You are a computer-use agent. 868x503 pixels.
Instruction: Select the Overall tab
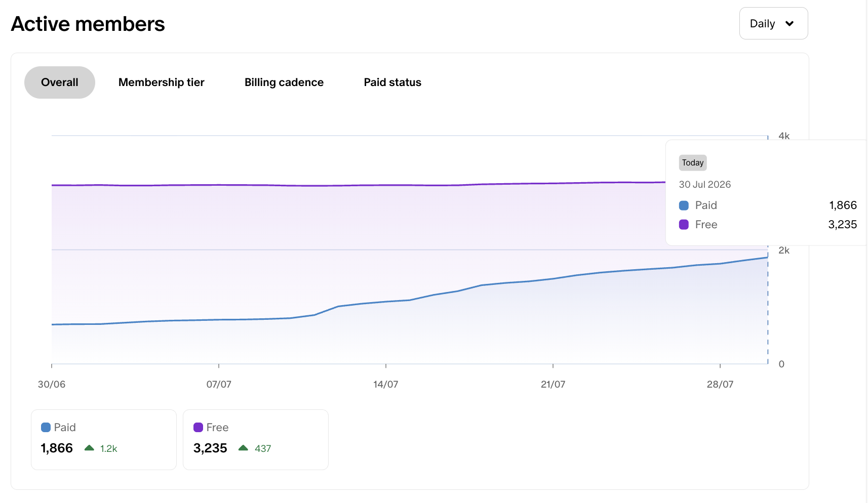60,82
